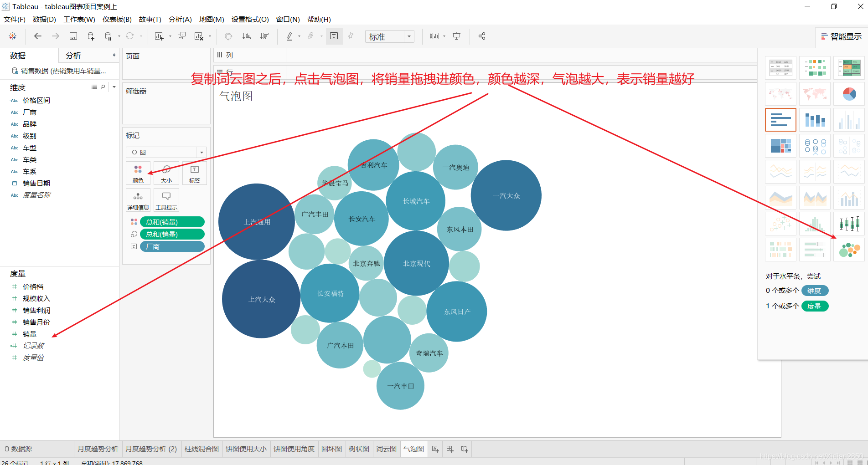This screenshot has width=868, height=465.
Task: Open the 分析(A) menu
Action: tap(180, 19)
